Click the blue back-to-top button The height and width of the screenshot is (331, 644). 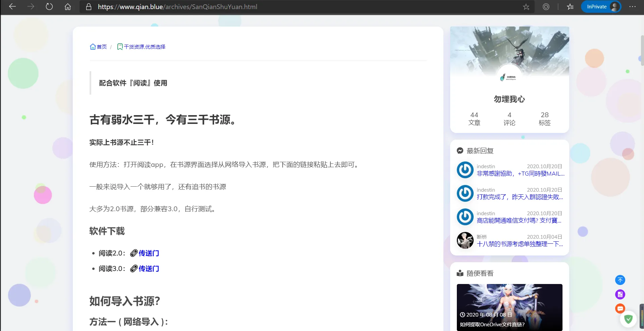tap(620, 280)
